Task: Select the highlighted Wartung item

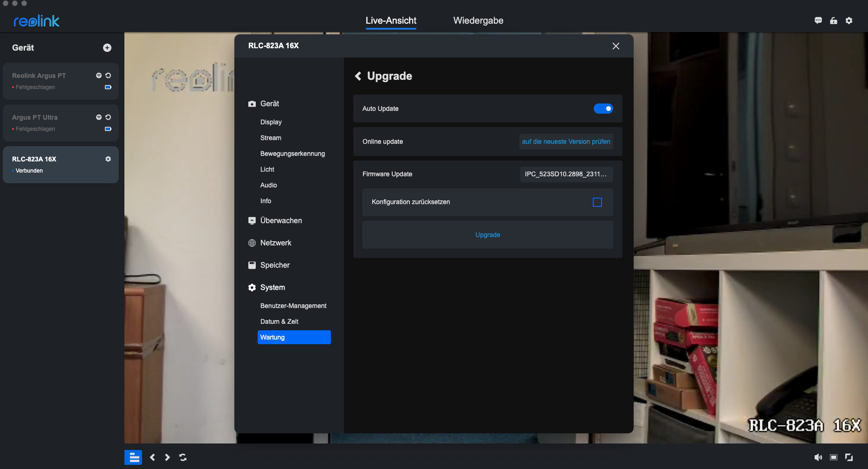Action: (x=294, y=337)
